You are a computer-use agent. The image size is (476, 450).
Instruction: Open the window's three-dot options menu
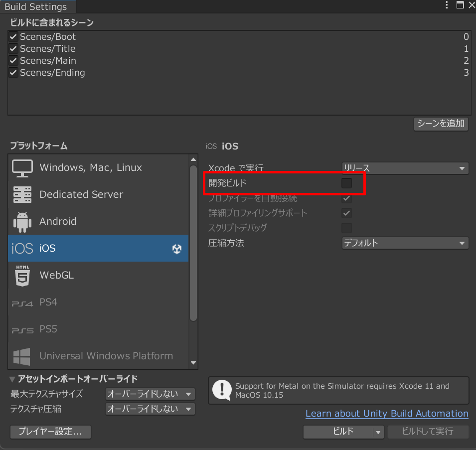(447, 5)
